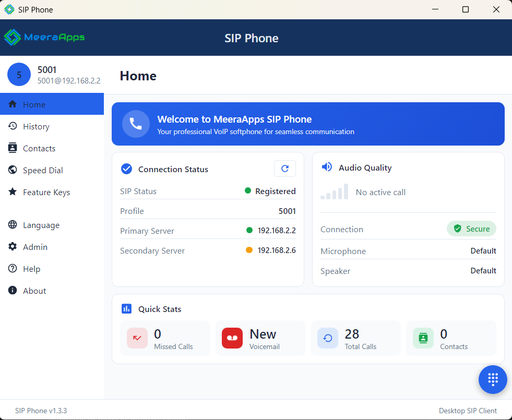
Task: Refresh the connection status
Action: click(x=284, y=169)
